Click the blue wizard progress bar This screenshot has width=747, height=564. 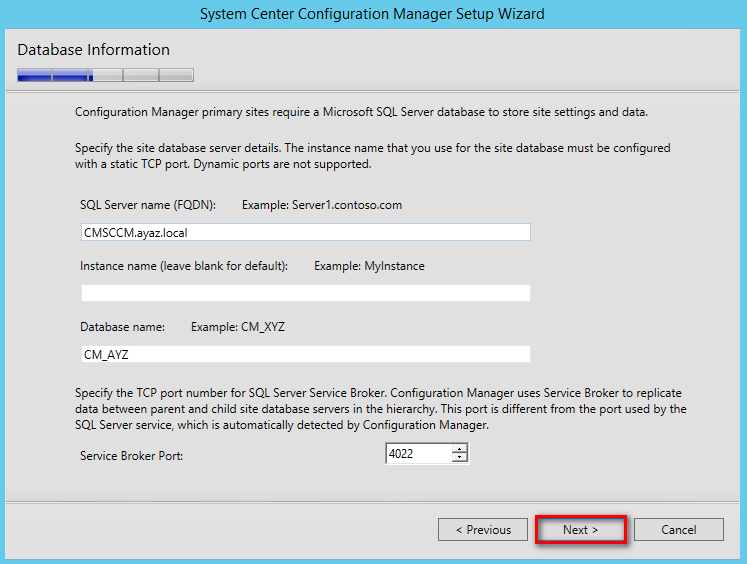[x=105, y=75]
